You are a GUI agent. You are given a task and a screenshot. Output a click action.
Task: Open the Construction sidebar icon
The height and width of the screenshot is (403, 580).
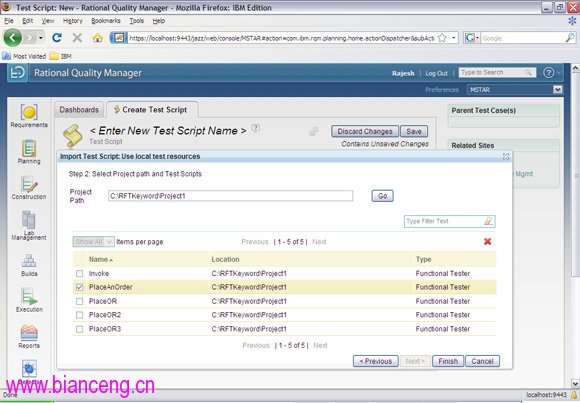point(29,184)
